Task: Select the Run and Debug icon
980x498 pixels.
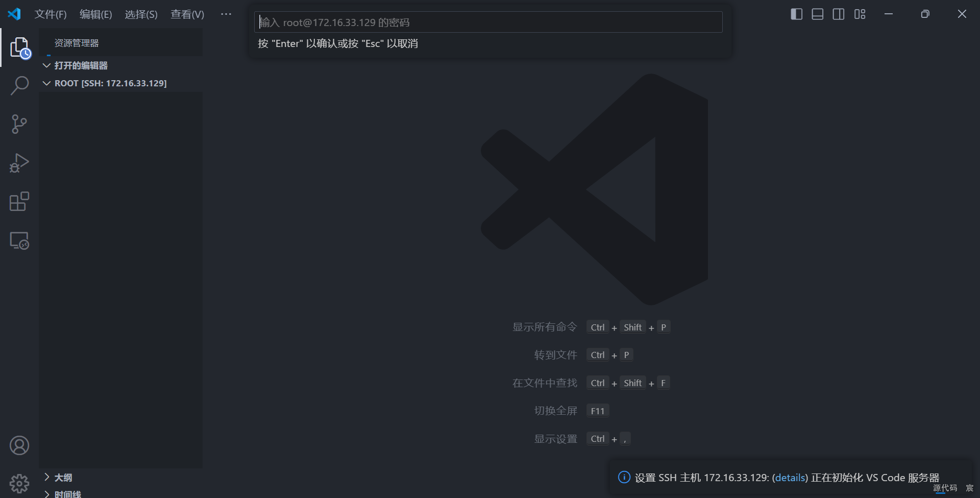Action: [x=19, y=163]
